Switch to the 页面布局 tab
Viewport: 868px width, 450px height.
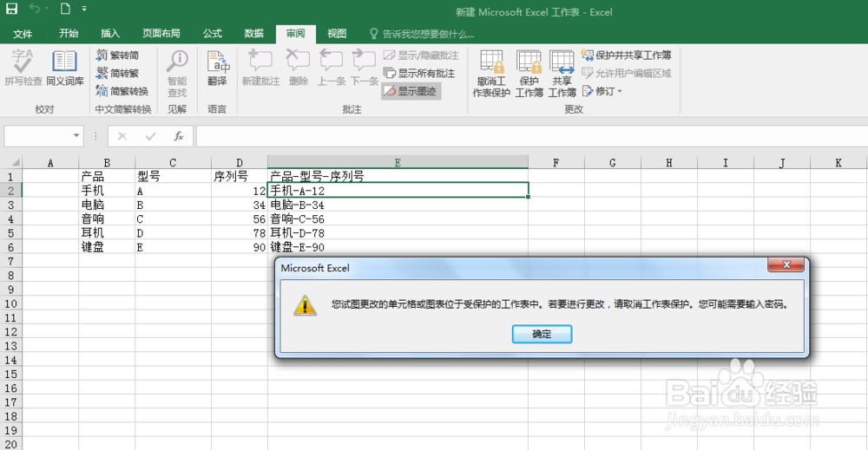(161, 34)
